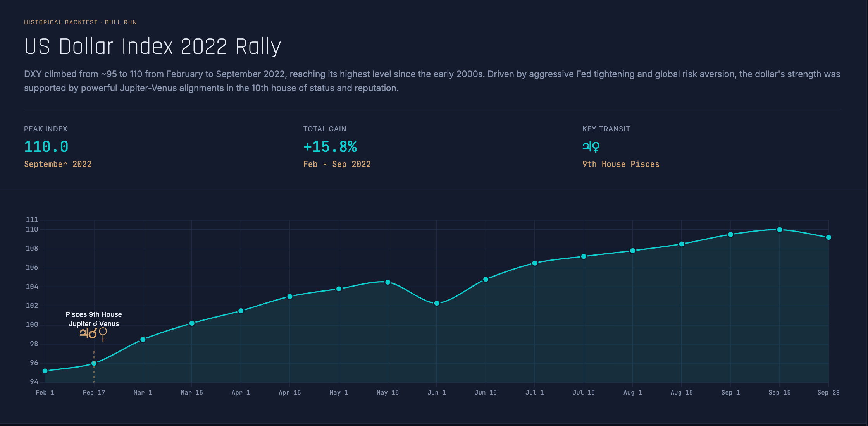Image resolution: width=868 pixels, height=426 pixels.
Task: Click the Mar 1 data point
Action: coord(143,340)
